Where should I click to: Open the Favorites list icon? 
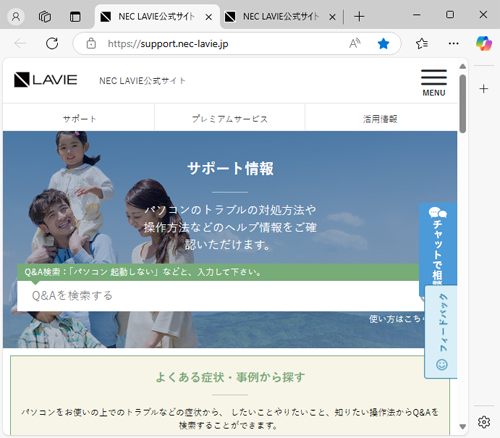(422, 43)
